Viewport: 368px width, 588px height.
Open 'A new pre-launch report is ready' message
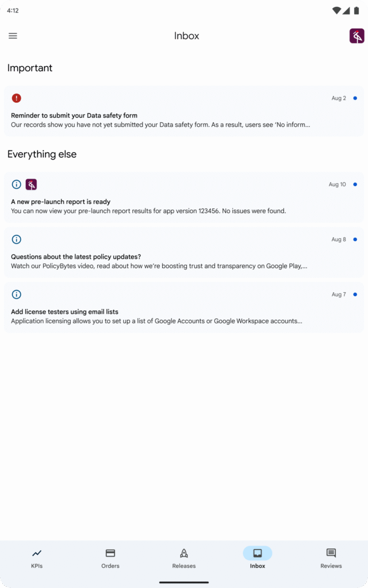click(x=184, y=202)
